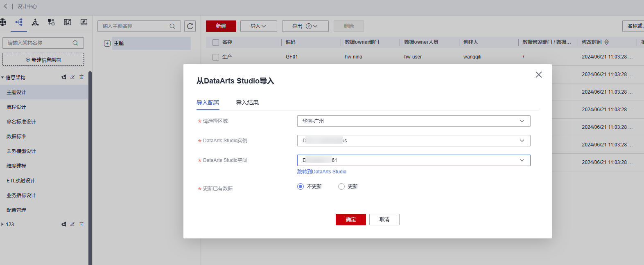The height and width of the screenshot is (265, 644).
Task: Click the hw-nina cell
Action: [x=353, y=57]
